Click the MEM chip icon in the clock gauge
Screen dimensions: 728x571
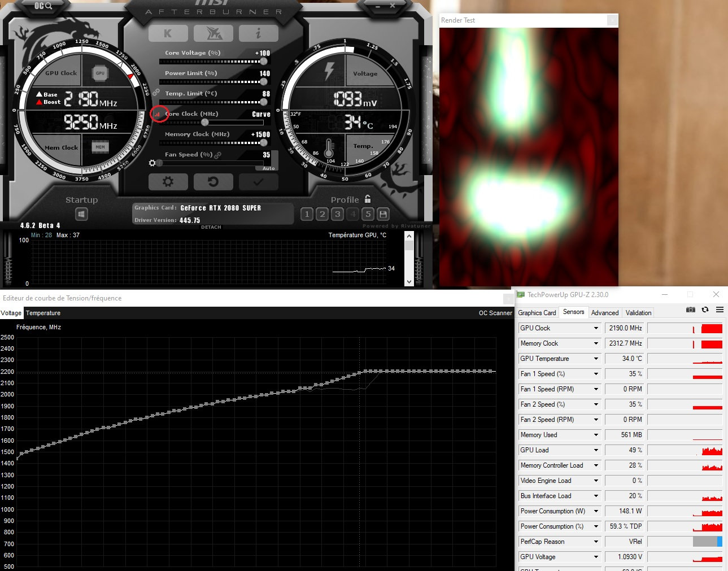[x=100, y=147]
